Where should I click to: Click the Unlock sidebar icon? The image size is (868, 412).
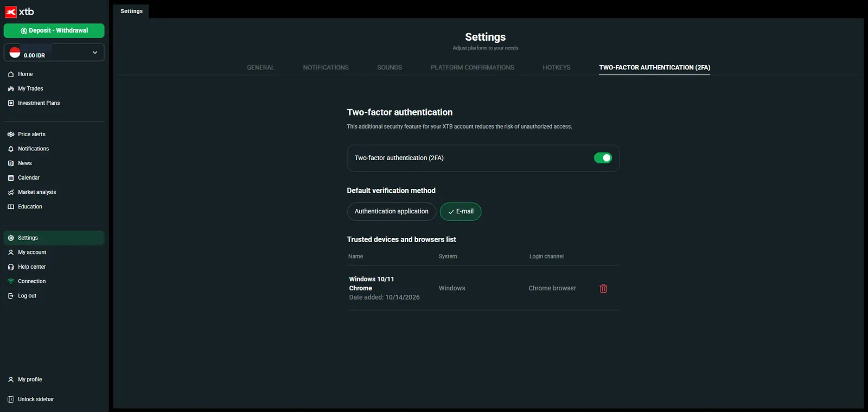(x=11, y=400)
